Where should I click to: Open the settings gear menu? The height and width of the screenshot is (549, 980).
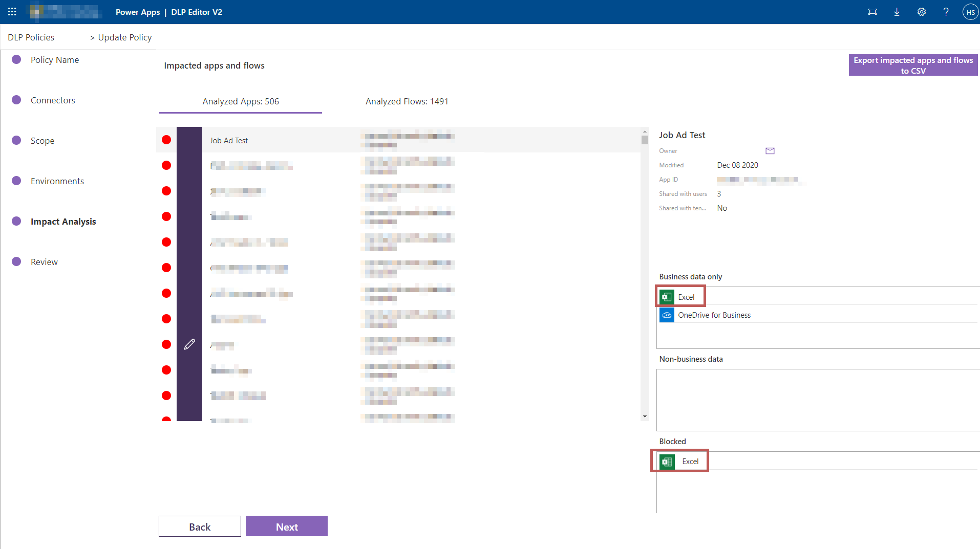[921, 12]
